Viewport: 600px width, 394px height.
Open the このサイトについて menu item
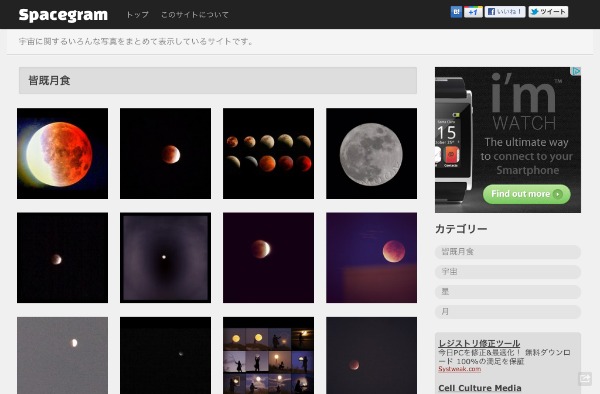(195, 15)
